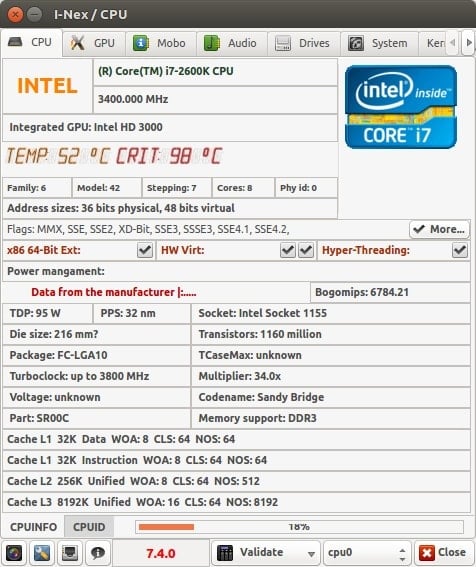Screen dimensions: 476x567
Task: Toggle the Hyper-Threading checkbox
Action: (x=460, y=250)
